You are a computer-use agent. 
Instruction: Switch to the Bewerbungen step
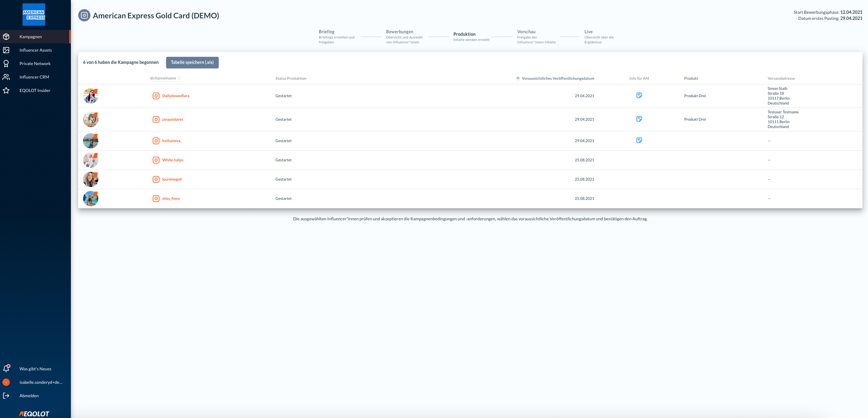tap(399, 32)
